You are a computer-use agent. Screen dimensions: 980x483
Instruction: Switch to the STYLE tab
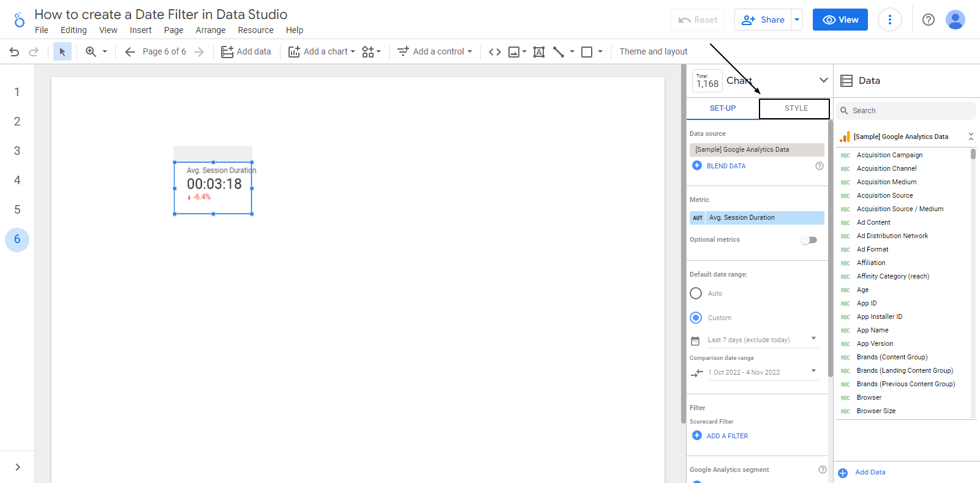[x=794, y=108]
